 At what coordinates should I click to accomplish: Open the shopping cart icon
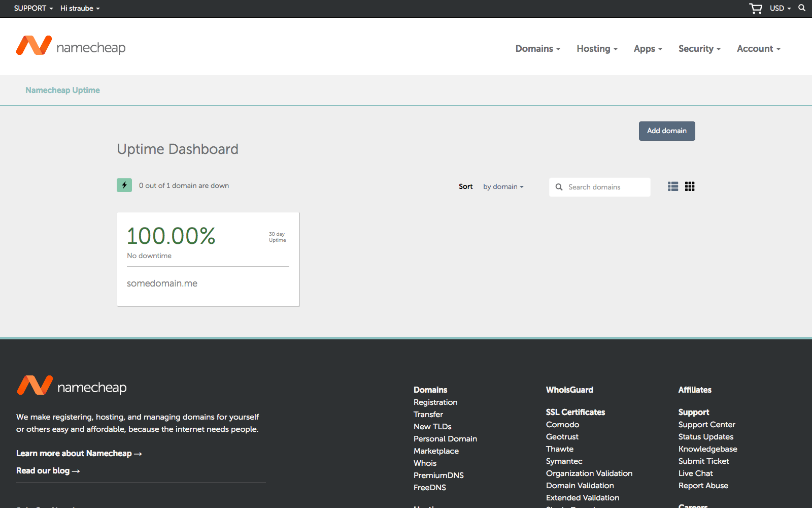(x=755, y=8)
